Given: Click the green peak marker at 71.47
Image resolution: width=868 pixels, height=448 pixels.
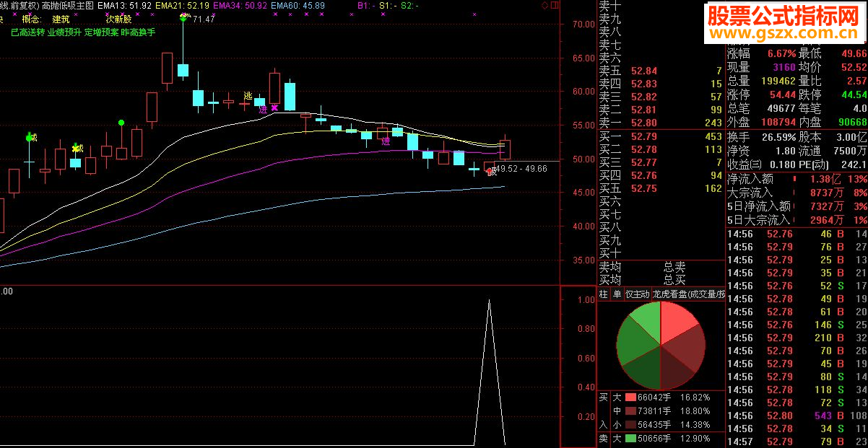Looking at the screenshot, I should [183, 17].
